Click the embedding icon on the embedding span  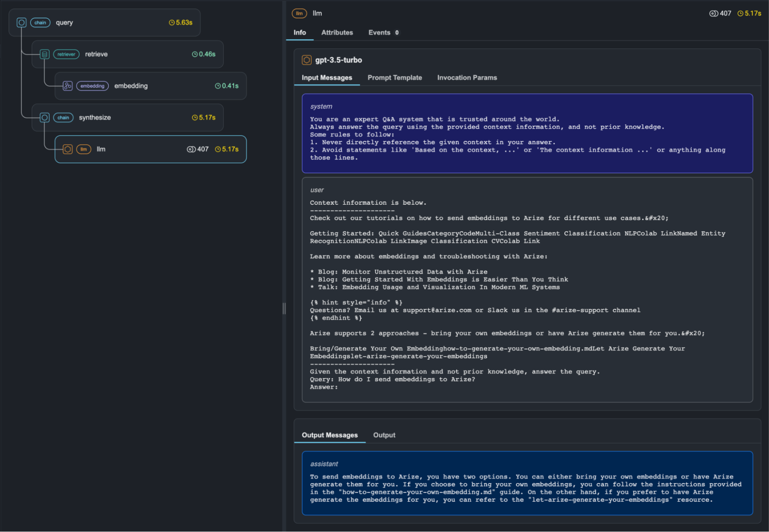(x=67, y=86)
